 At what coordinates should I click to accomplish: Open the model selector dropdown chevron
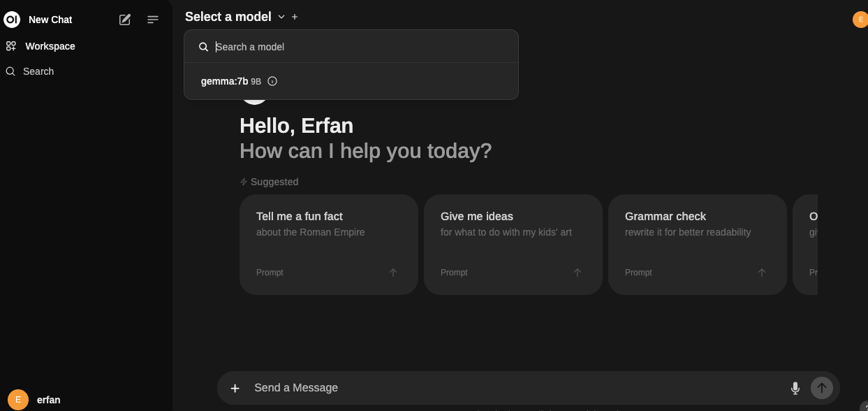pyautogui.click(x=281, y=16)
